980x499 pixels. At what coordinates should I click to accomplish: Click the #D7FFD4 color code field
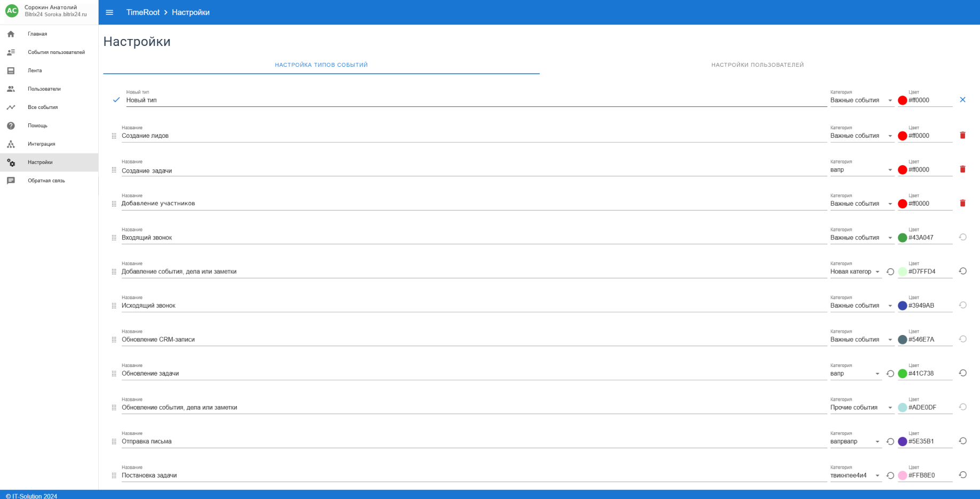[930, 271]
